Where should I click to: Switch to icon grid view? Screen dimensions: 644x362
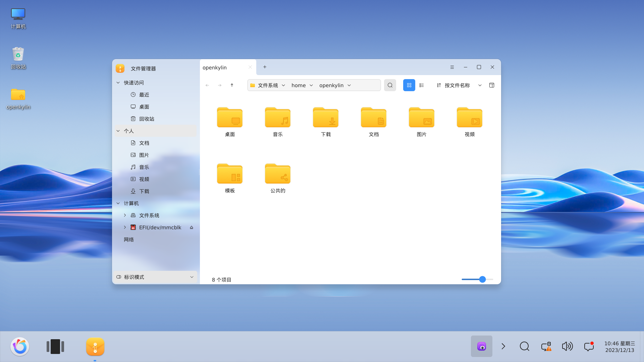point(409,85)
